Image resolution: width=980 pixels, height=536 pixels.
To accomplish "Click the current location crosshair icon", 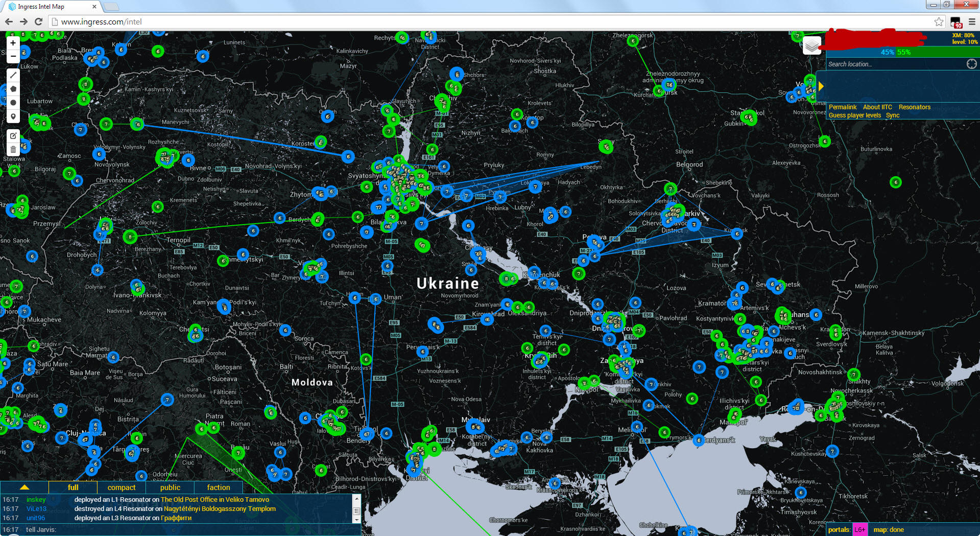I will click(x=971, y=64).
